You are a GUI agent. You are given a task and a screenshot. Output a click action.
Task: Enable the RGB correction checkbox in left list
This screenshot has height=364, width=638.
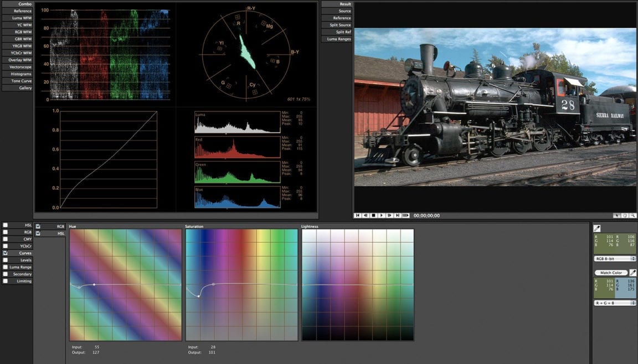(x=6, y=232)
